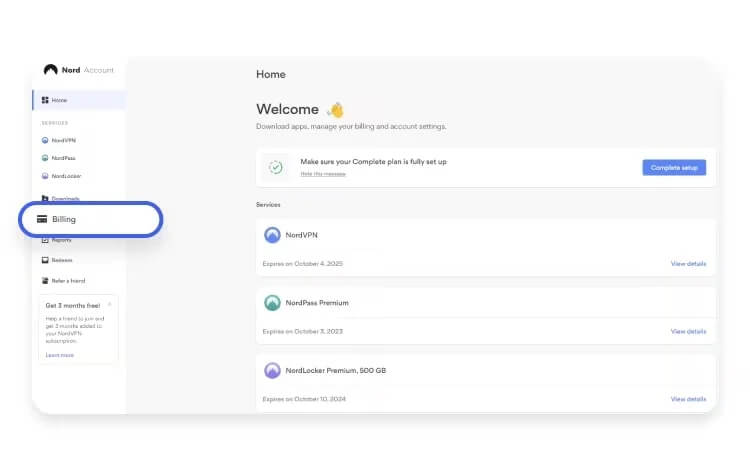Click the NordVPN expiry date text
750x473 pixels.
pyautogui.click(x=303, y=264)
